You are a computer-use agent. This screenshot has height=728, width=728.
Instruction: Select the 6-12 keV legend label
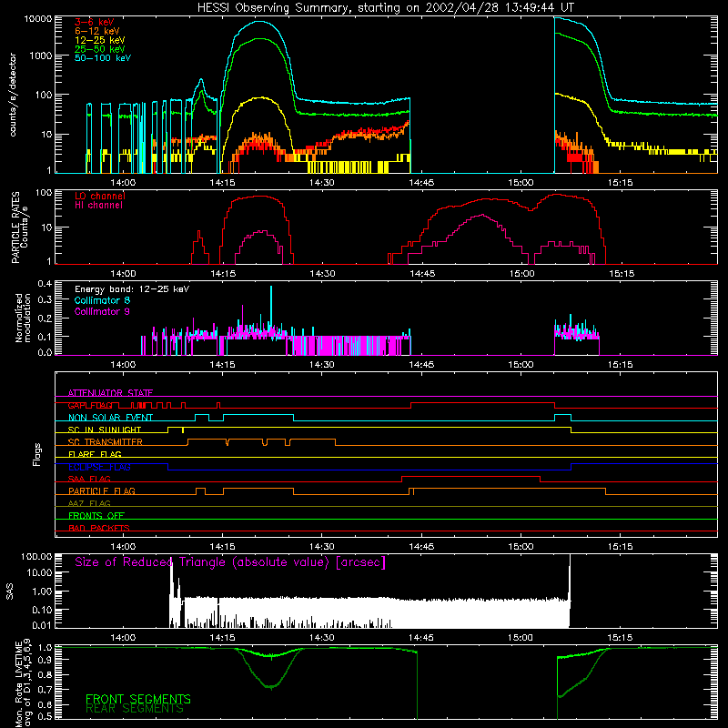(97, 31)
